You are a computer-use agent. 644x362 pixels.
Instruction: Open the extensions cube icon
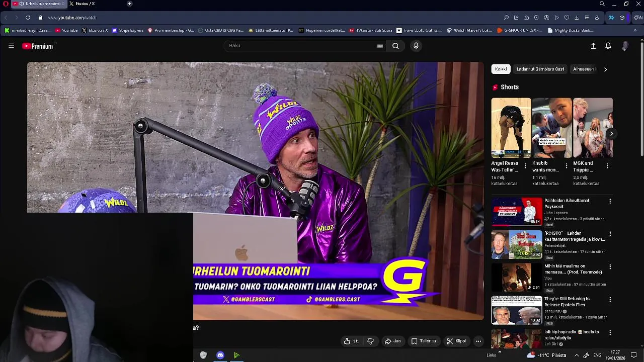(622, 18)
